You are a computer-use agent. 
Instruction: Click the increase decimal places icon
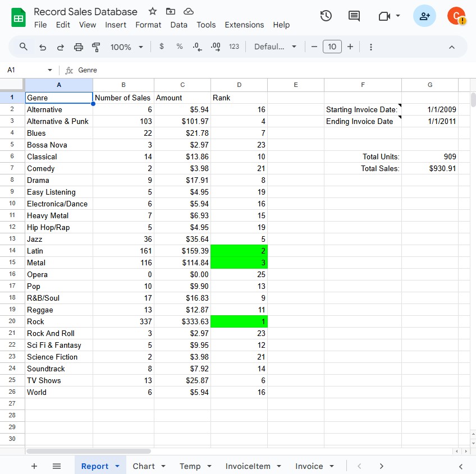[x=215, y=47]
